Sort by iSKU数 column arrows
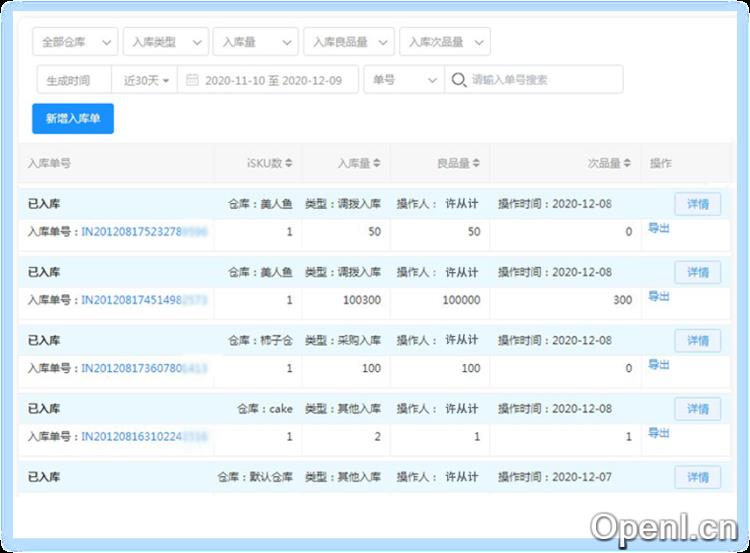Image resolution: width=750 pixels, height=553 pixels. (288, 163)
